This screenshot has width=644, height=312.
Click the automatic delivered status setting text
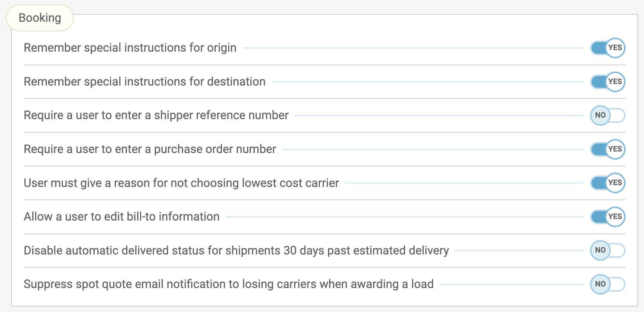click(236, 250)
